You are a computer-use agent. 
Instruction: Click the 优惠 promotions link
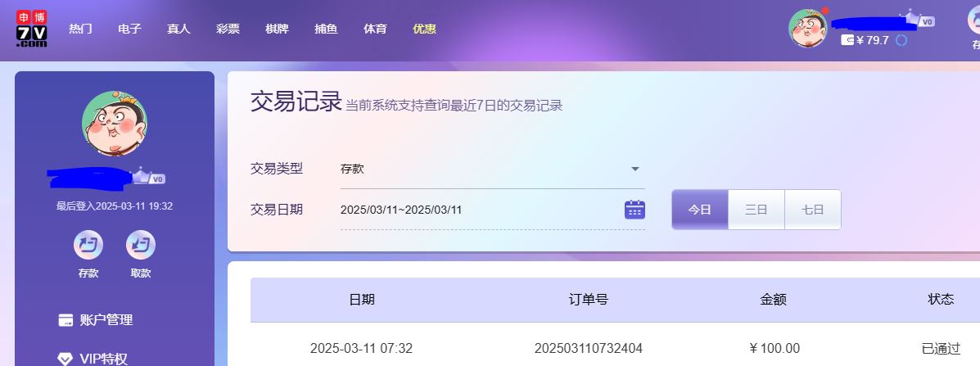click(424, 29)
